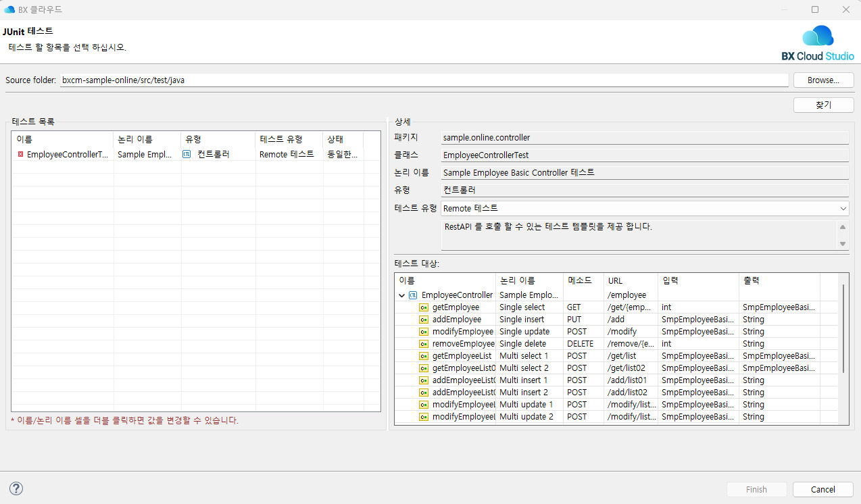
Task: Click the addEmployee method icon
Action: click(x=424, y=320)
